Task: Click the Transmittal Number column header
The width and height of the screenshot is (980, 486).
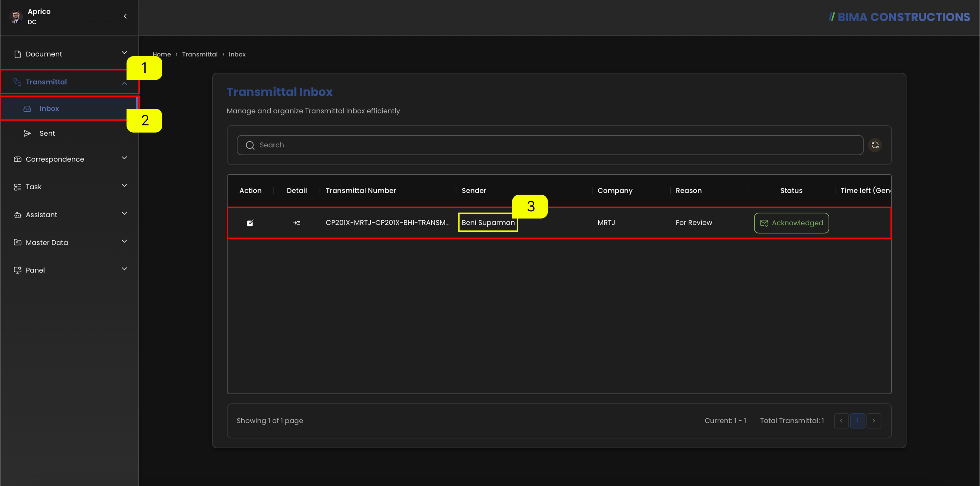Action: click(361, 191)
